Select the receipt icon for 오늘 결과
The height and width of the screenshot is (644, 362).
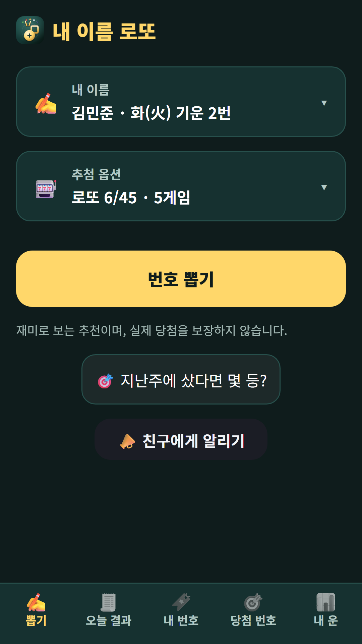109,602
